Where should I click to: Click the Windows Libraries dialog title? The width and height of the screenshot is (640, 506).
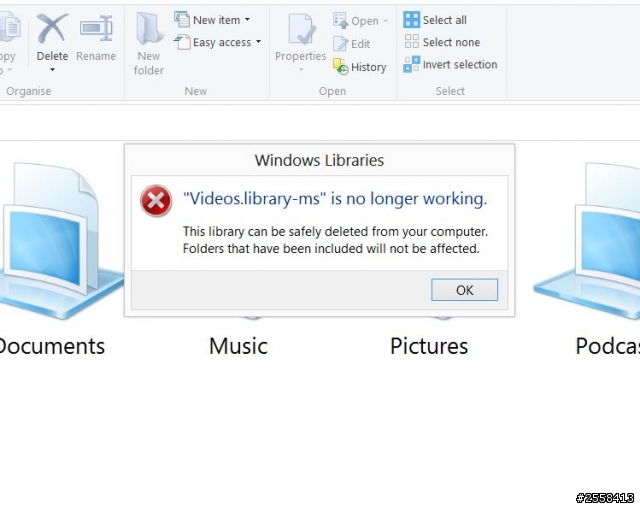tap(319, 160)
